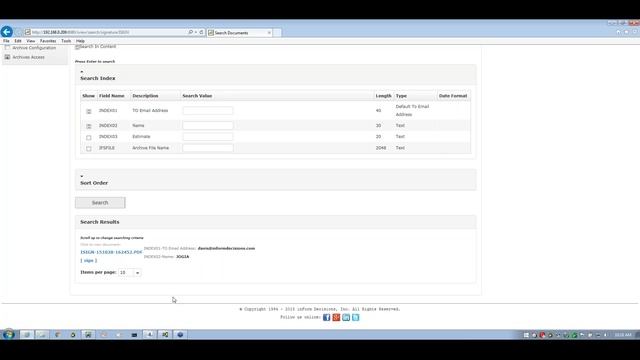Toggle Show checkbox for INDEX03 Estimate
Viewport: 640px width, 360px height.
point(89,138)
